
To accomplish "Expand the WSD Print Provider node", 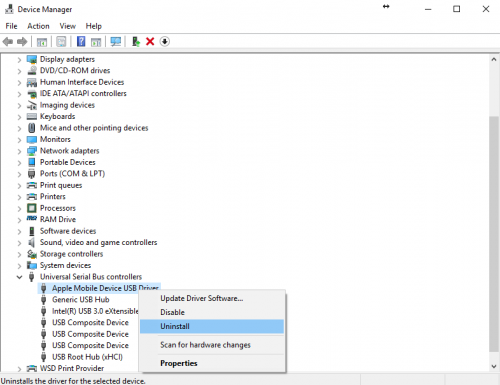I will pyautogui.click(x=19, y=369).
